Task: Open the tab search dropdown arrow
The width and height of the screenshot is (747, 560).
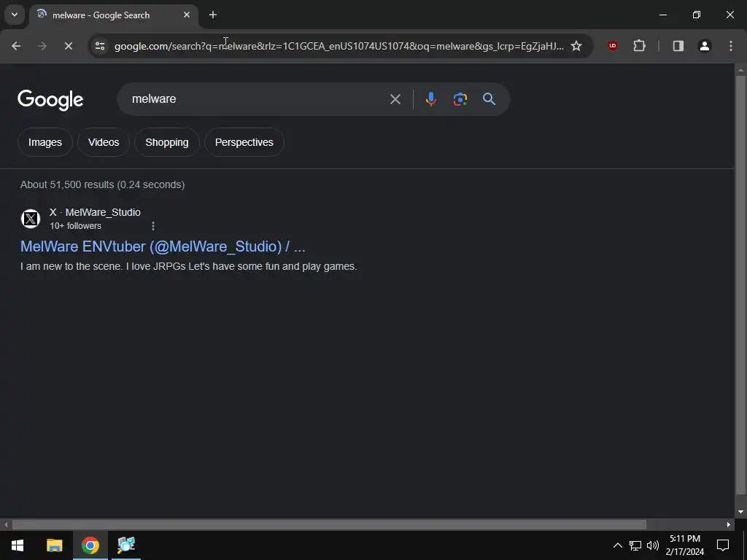Action: [x=15, y=15]
